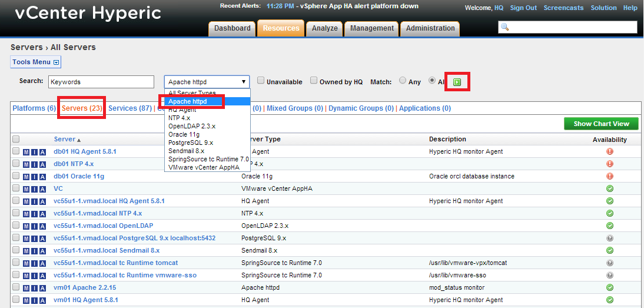Open the Administration tab

pos(430,28)
